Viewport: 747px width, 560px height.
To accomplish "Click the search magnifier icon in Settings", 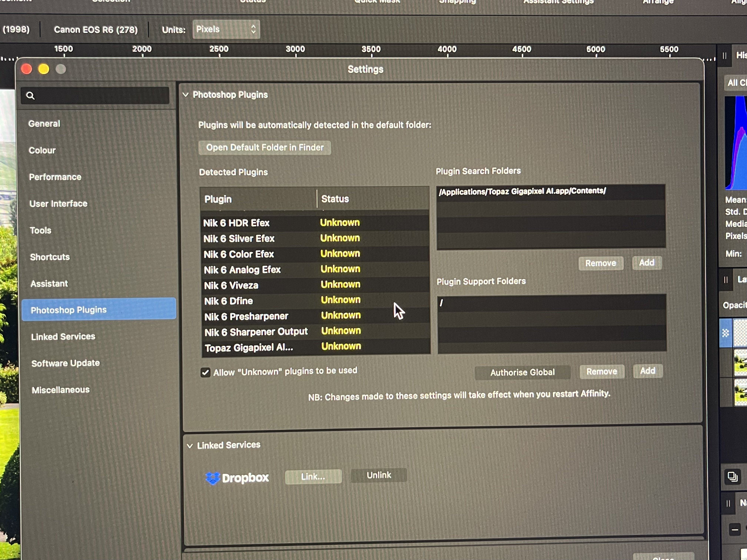I will [x=30, y=96].
